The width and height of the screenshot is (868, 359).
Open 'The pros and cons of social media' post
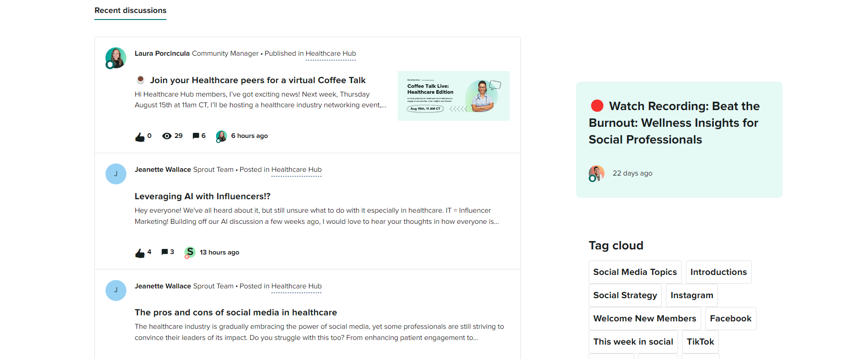tap(236, 313)
